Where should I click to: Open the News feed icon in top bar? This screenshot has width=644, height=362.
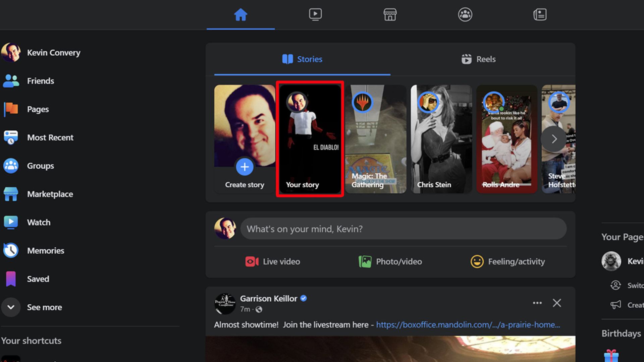[540, 15]
